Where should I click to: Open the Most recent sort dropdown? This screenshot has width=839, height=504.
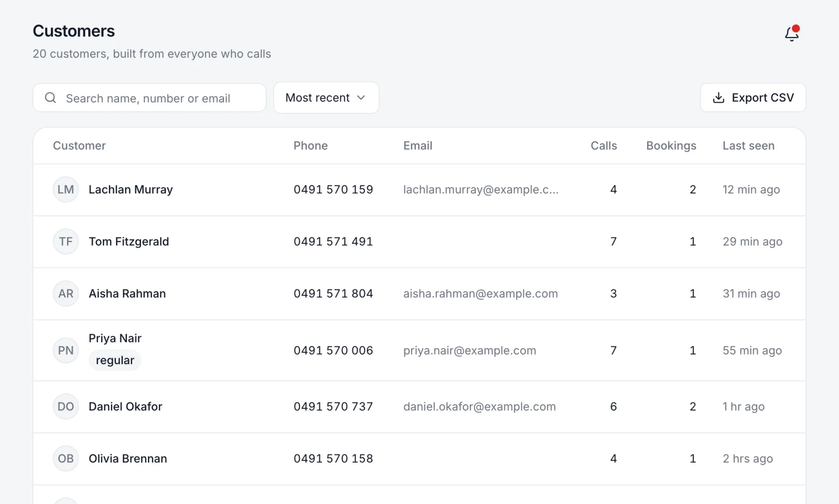coord(326,98)
